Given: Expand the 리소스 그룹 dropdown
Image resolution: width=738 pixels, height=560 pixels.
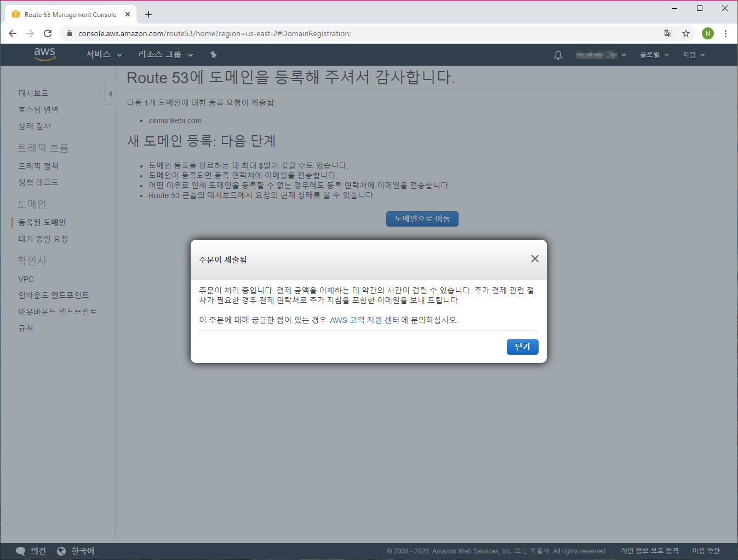Looking at the screenshot, I should click(165, 54).
